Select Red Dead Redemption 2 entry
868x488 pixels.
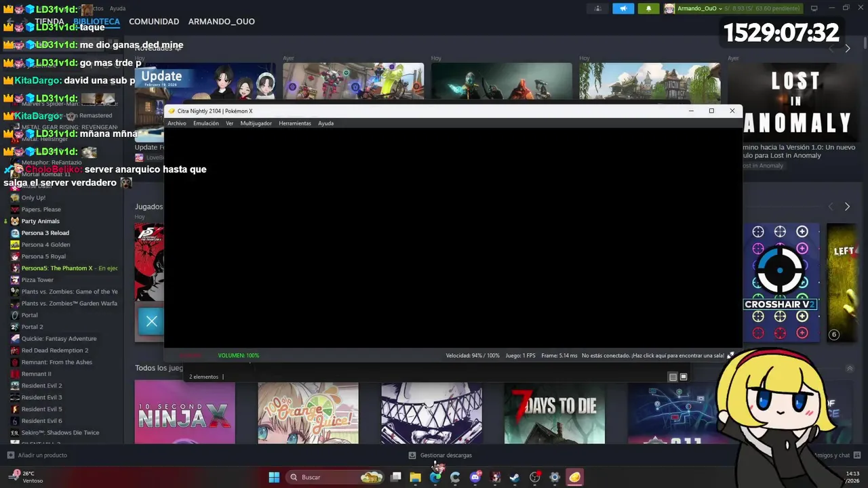pos(55,350)
